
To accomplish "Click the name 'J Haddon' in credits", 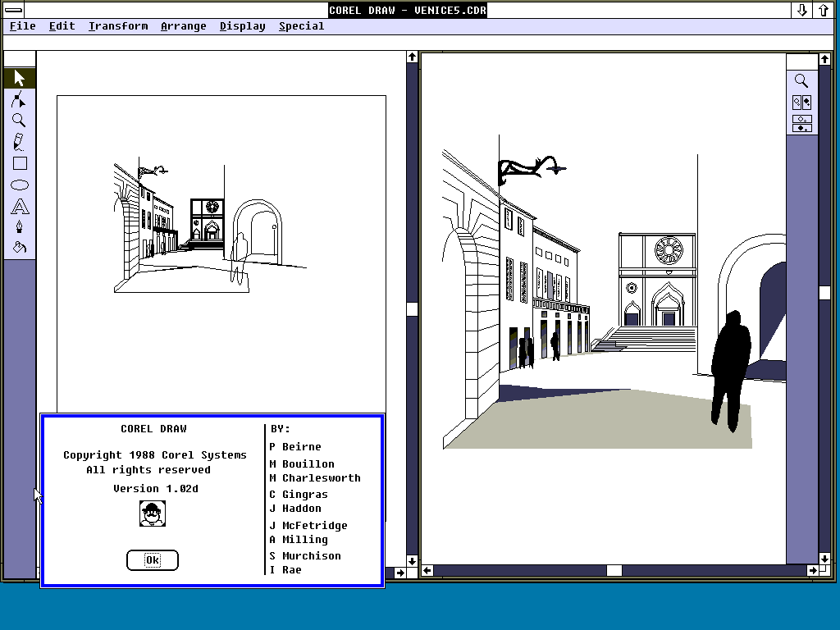I will (x=295, y=509).
